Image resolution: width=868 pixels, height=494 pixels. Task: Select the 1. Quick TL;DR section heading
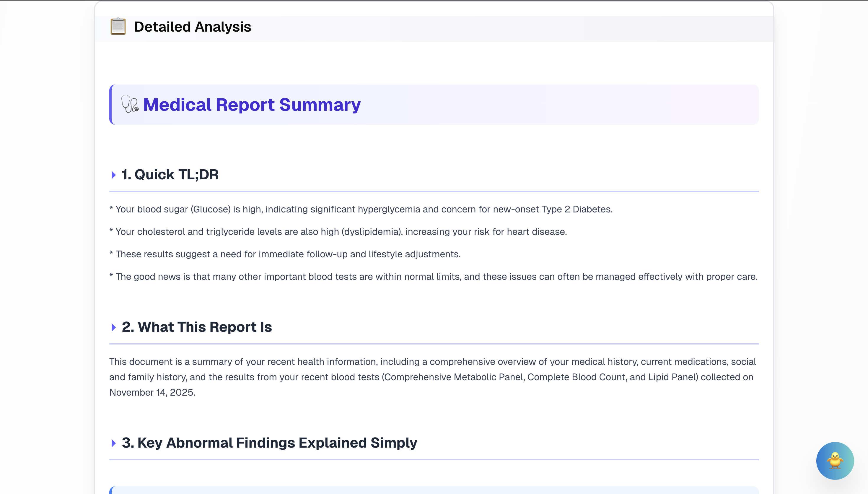click(170, 175)
